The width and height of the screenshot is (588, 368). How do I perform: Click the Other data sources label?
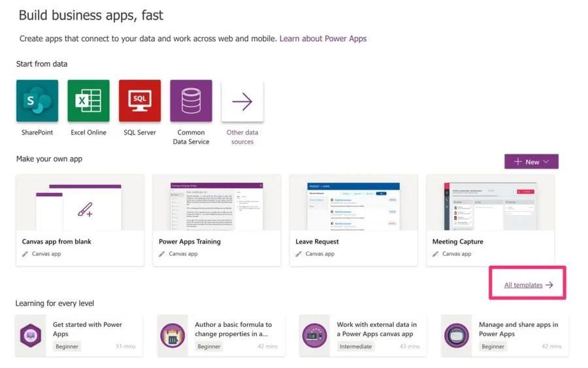click(x=242, y=137)
